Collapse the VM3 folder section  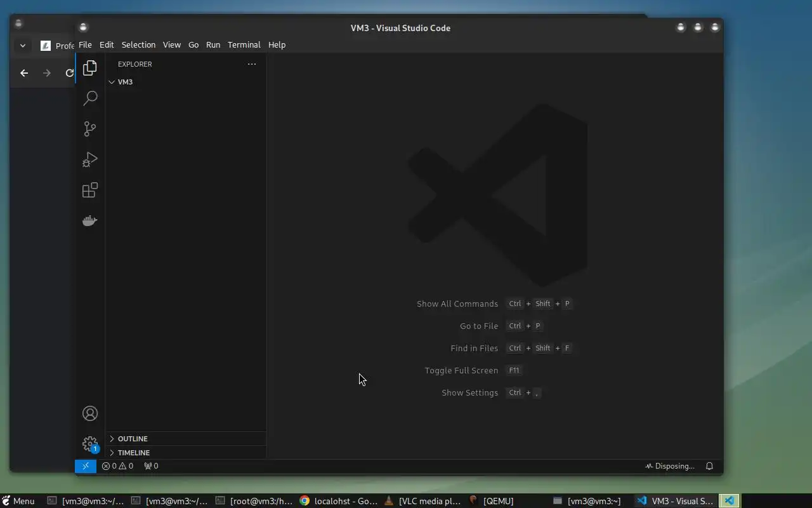click(x=185, y=82)
